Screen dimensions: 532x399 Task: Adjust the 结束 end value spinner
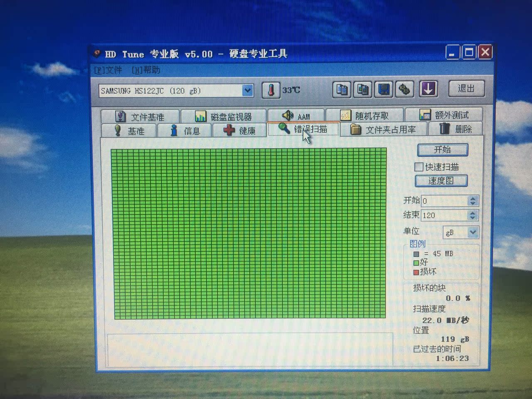pos(473,215)
